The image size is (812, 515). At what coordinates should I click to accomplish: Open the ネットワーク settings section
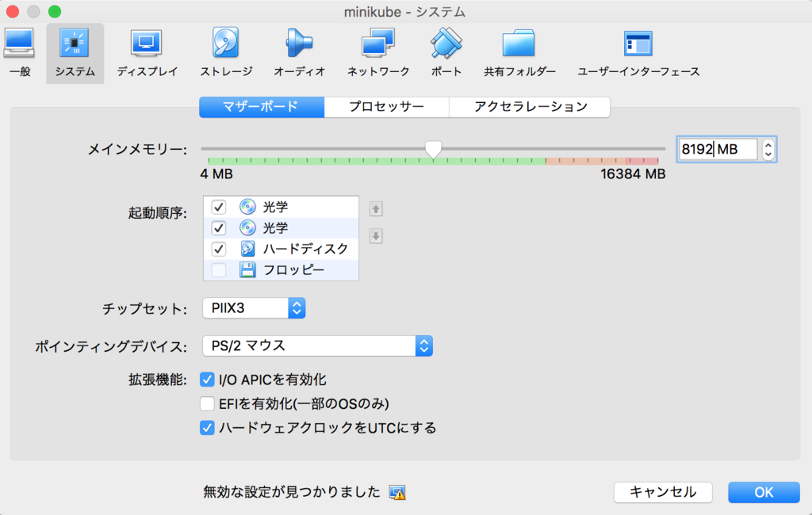(378, 51)
